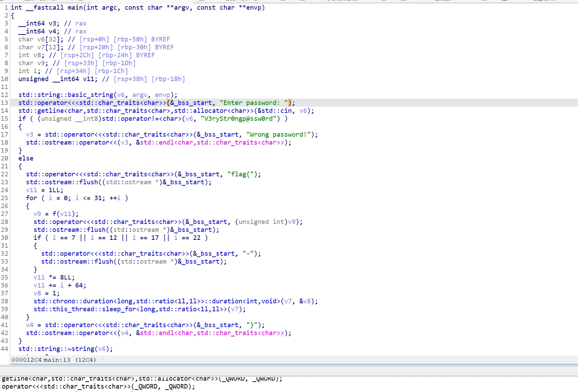Click the address 000012C4 in the status bar
Viewport: 578px width, 392px height.
26,360
